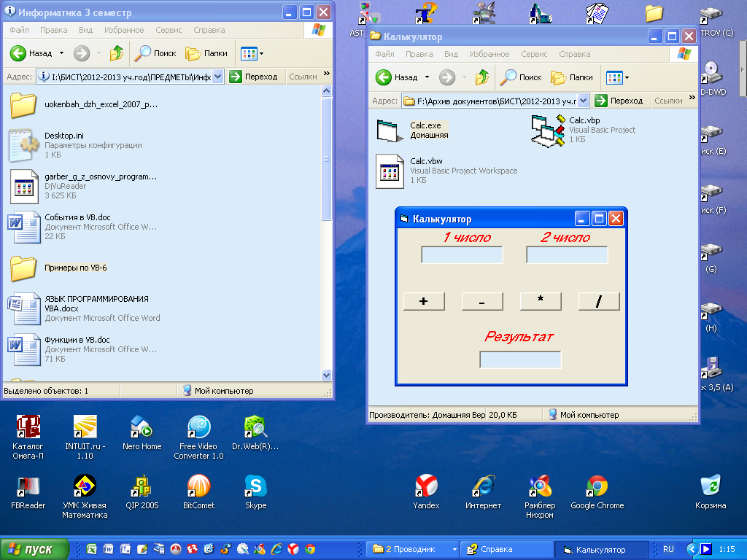Image resolution: width=747 pixels, height=560 pixels.
Task: Click Переход button in Информатика 3 семестр window
Action: (253, 77)
